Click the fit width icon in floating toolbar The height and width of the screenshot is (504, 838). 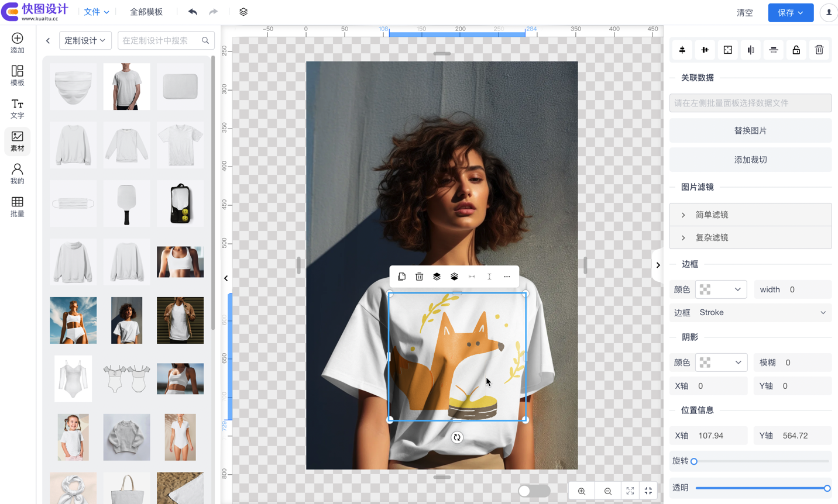click(x=472, y=277)
